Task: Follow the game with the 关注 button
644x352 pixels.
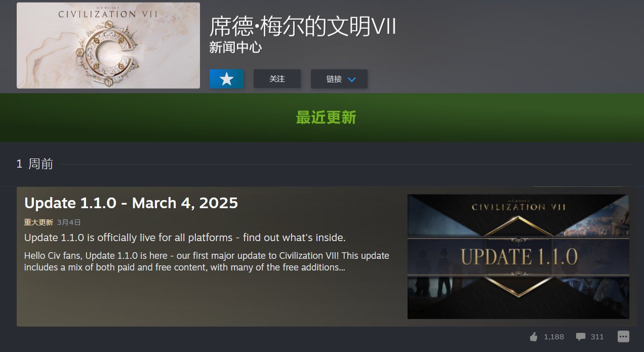Action: [277, 79]
